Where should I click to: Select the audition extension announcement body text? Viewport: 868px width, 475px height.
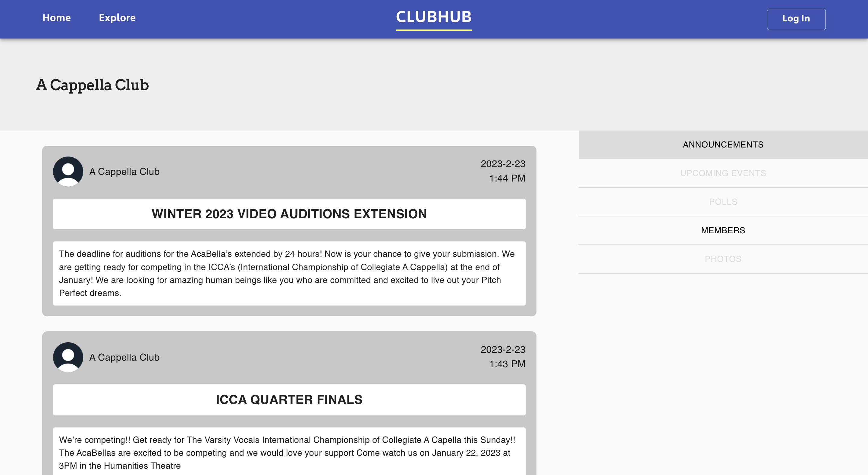click(289, 273)
